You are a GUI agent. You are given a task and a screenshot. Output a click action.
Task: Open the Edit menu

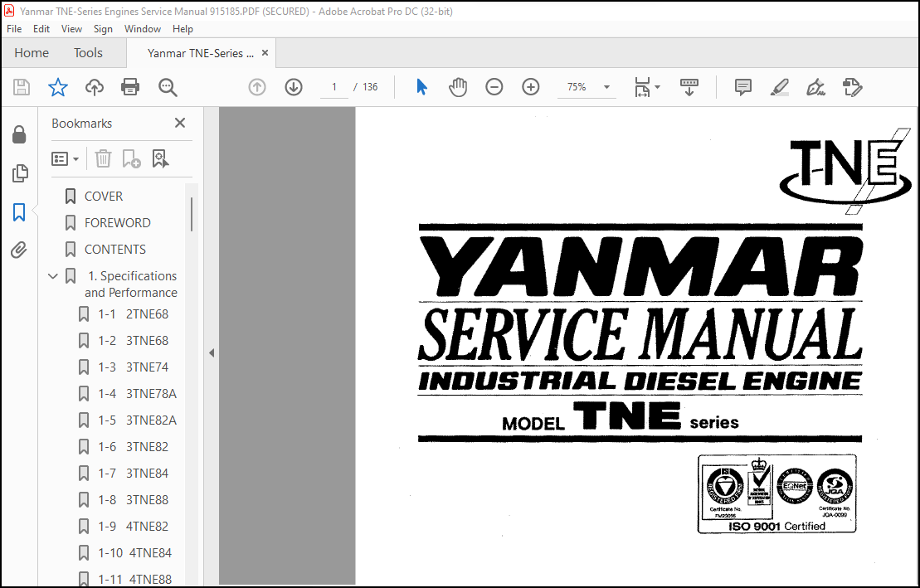click(x=41, y=29)
